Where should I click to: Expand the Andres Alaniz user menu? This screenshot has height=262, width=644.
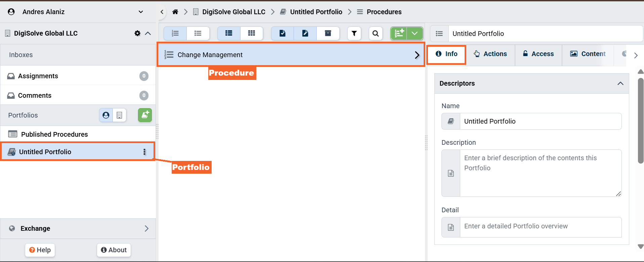[141, 12]
